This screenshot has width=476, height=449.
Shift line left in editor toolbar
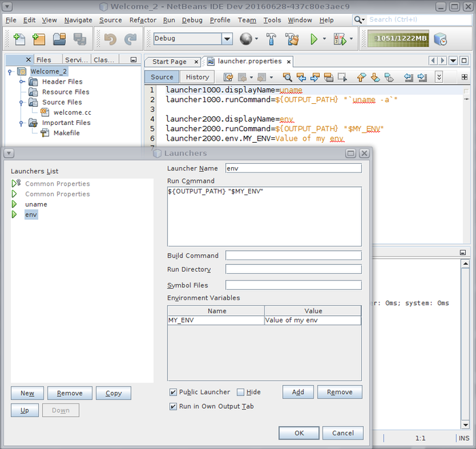click(409, 77)
